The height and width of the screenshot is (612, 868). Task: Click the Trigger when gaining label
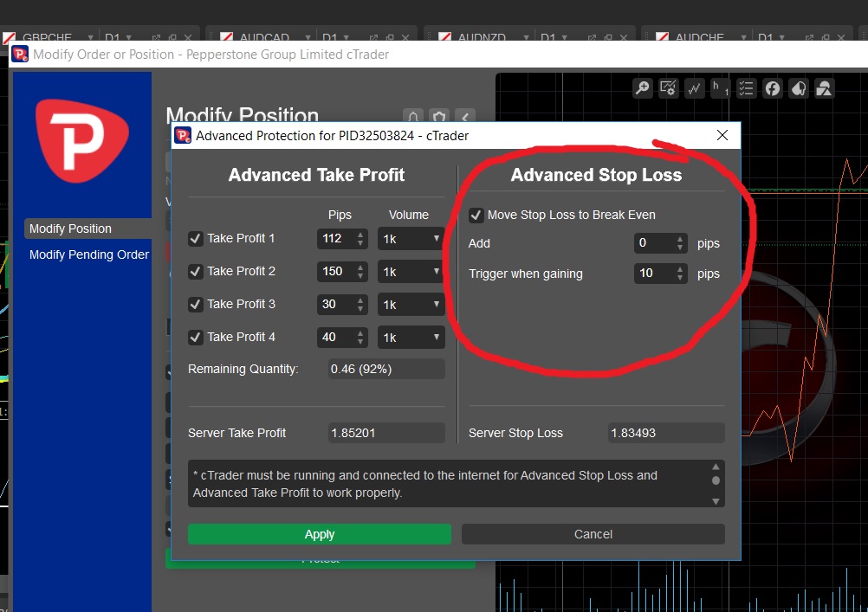(525, 274)
